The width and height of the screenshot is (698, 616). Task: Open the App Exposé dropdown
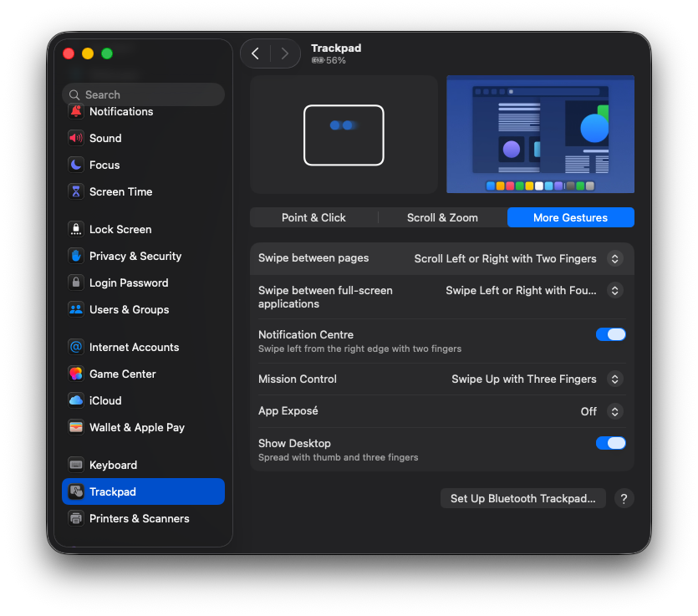click(614, 412)
